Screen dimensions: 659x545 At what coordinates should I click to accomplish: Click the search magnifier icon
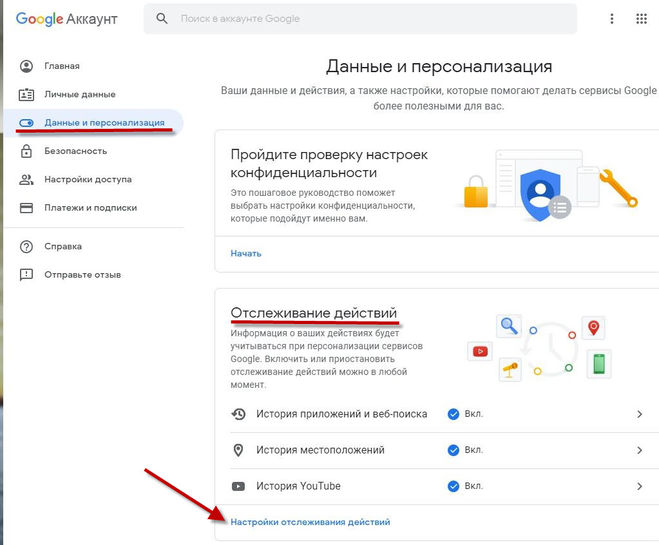pos(161,19)
